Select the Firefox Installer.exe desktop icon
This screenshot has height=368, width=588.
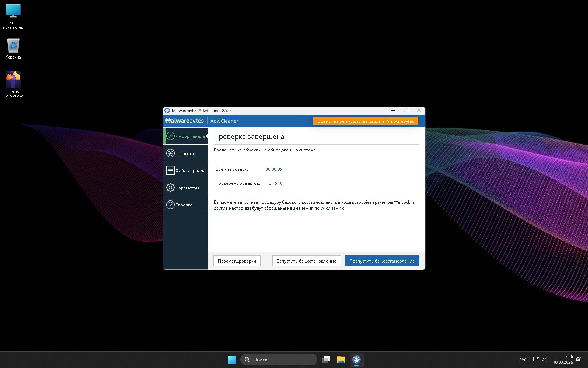click(13, 84)
